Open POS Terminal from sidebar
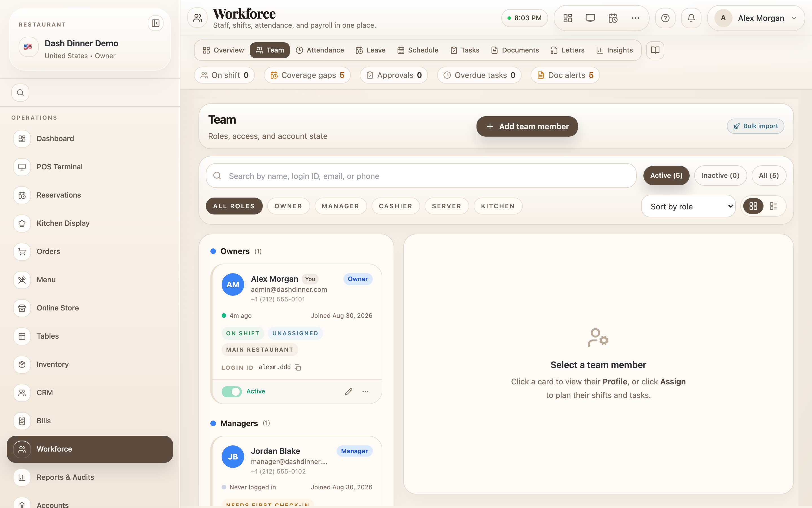This screenshot has height=508, width=812. click(90, 167)
